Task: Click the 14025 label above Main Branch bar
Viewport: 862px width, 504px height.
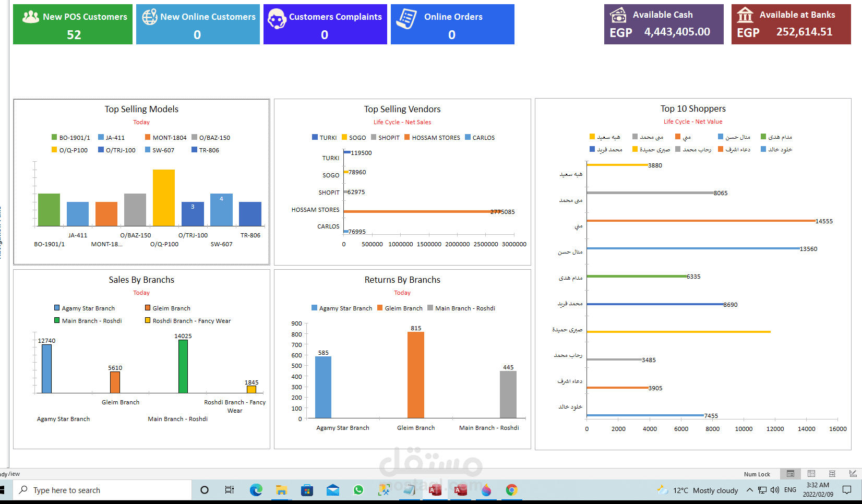Action: tap(183, 336)
